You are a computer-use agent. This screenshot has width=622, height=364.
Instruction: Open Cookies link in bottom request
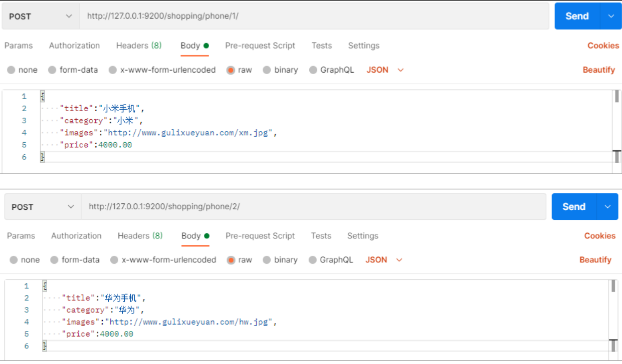pos(599,236)
